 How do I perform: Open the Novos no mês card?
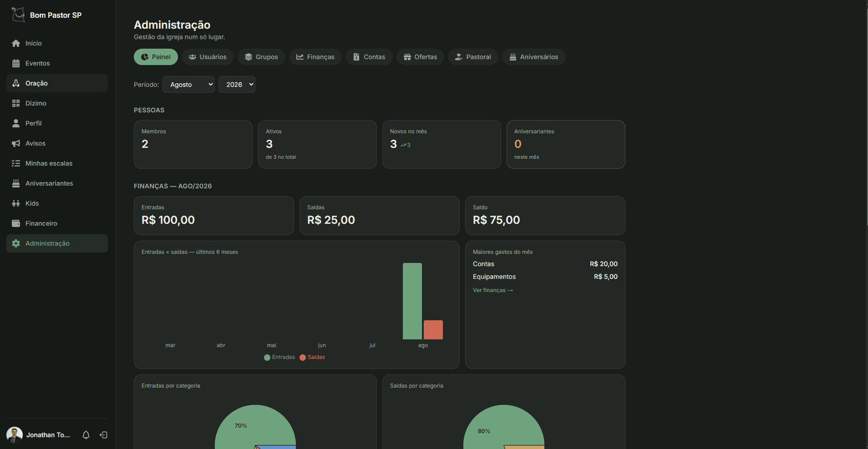pyautogui.click(x=442, y=144)
